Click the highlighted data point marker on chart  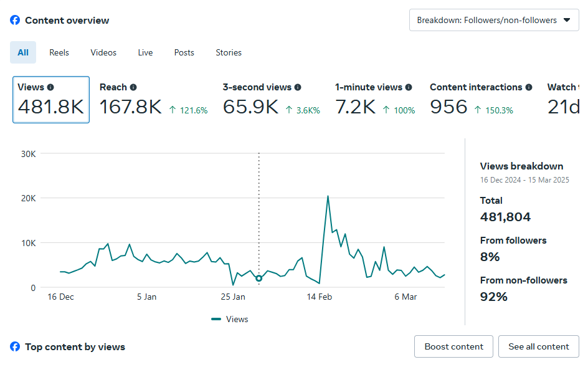click(x=259, y=279)
